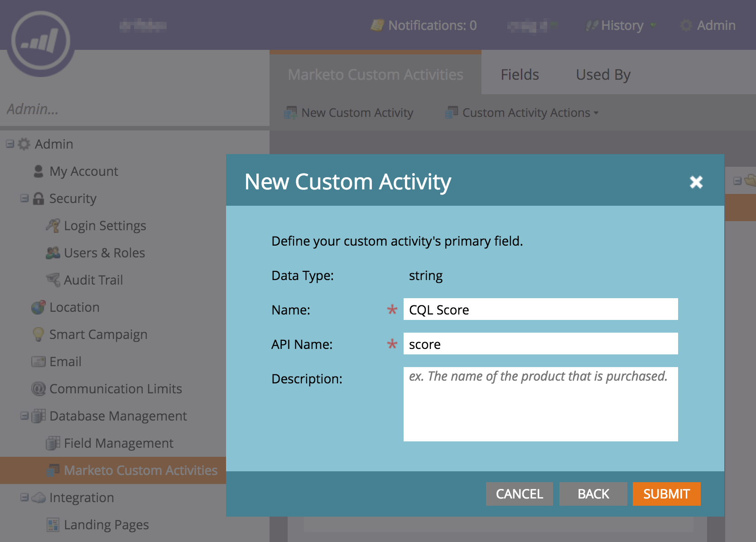Click the Users & Roles people icon
The image size is (756, 542).
[53, 253]
